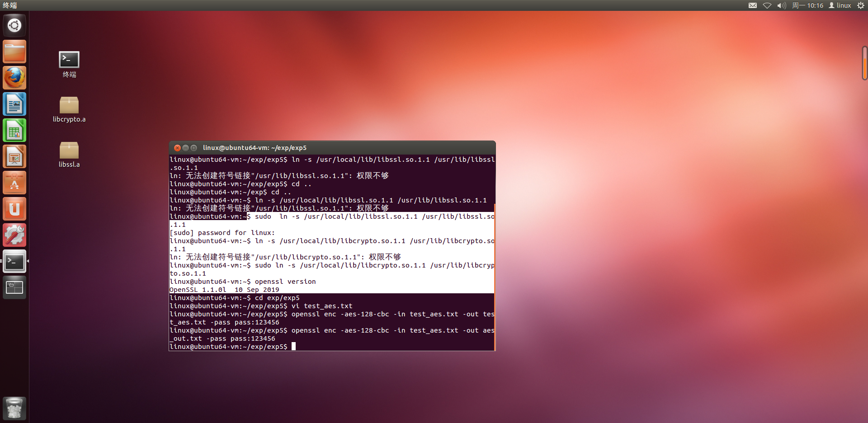The height and width of the screenshot is (423, 868).
Task: Launch Firefox web browser
Action: (14, 78)
